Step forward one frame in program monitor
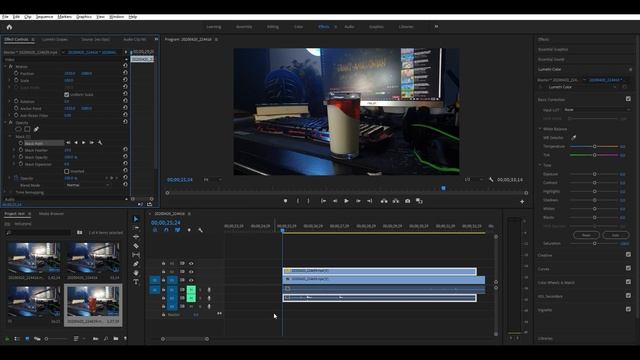The width and height of the screenshot is (640, 360). click(358, 201)
